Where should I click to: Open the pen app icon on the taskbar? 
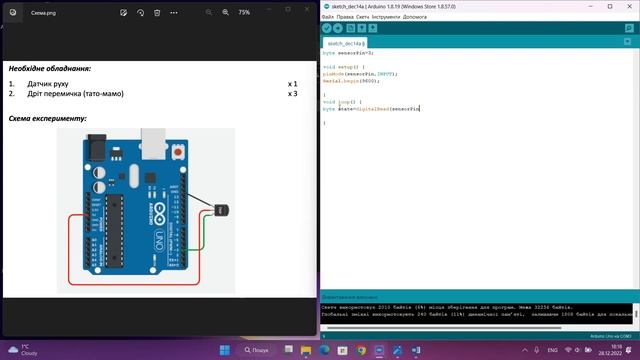pos(397,350)
